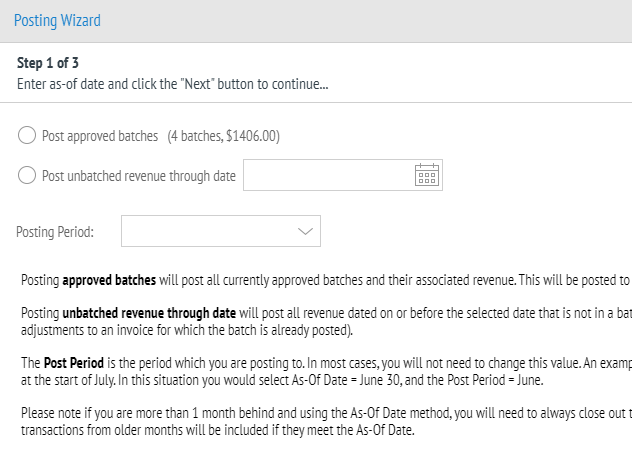Screen dimensions: 632x468
Task: Select Post unbatched revenue through date radio
Action: 27,175
